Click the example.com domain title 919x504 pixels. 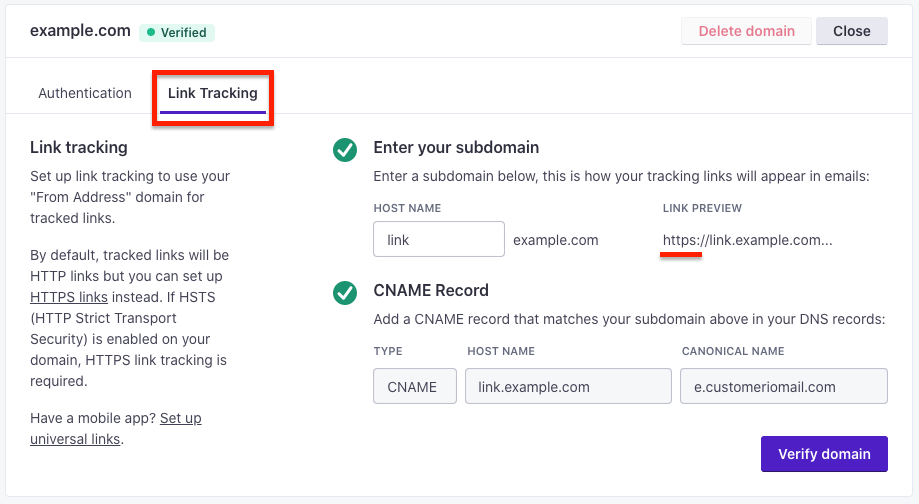(80, 31)
